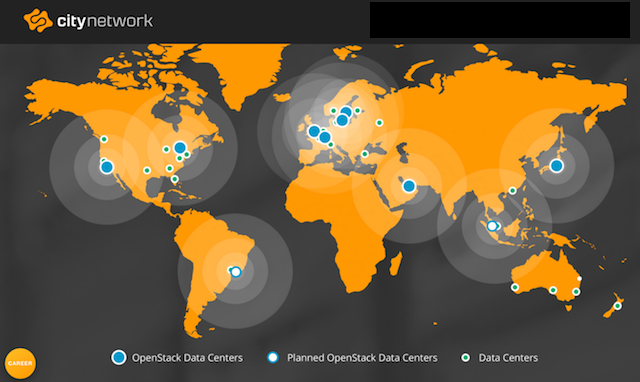Click the green data center marker near Chicago
Image resolution: width=640 pixels, height=382 pixels.
pyautogui.click(x=166, y=149)
